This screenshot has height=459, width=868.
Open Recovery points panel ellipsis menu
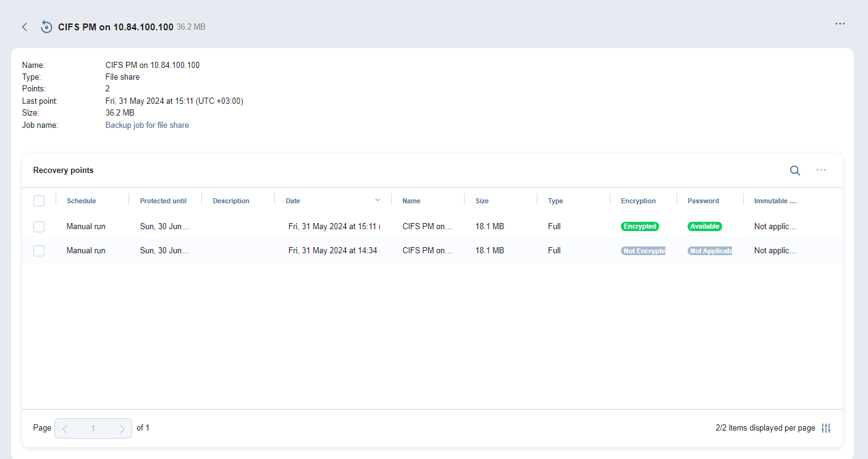tap(821, 171)
